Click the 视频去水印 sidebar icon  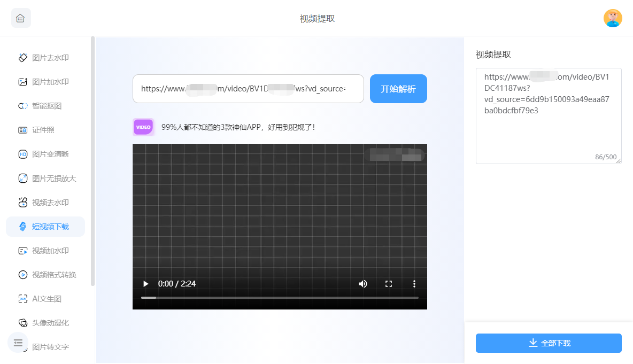pyautogui.click(x=23, y=203)
